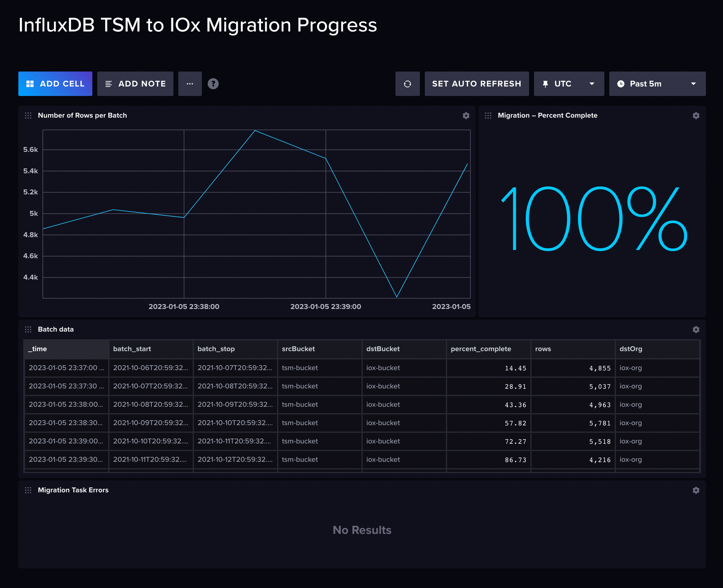Open Migration Task Errors gear menu
The height and width of the screenshot is (588, 723).
click(x=695, y=490)
